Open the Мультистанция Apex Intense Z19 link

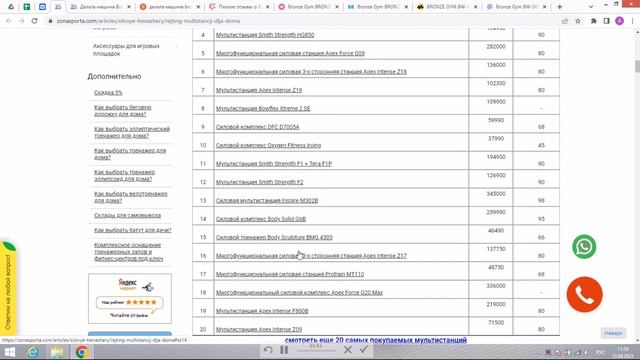pyautogui.click(x=259, y=90)
